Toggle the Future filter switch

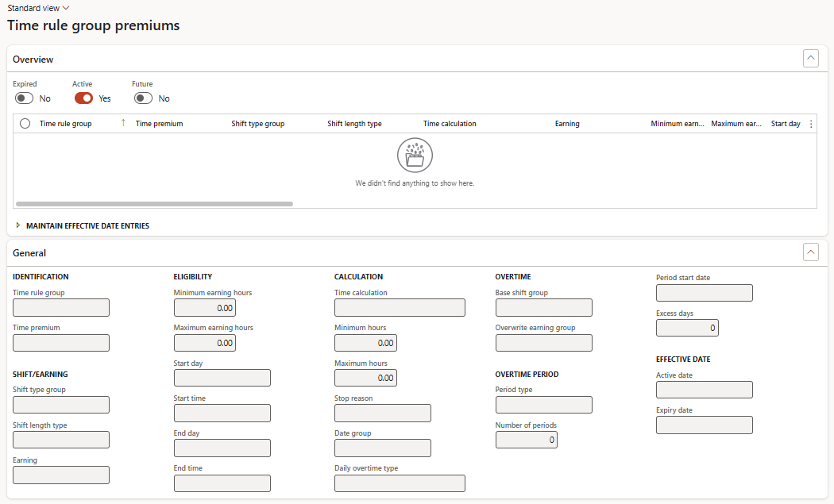[143, 98]
